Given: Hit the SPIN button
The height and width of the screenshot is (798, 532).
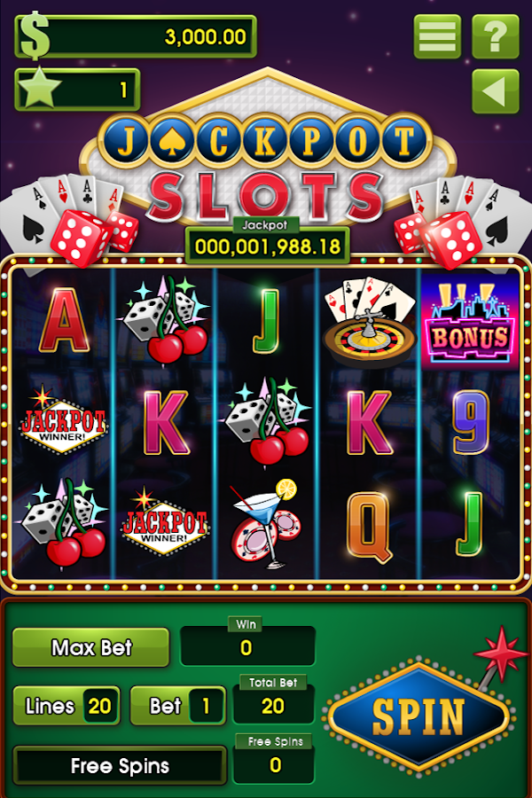Looking at the screenshot, I should pyautogui.click(x=419, y=716).
